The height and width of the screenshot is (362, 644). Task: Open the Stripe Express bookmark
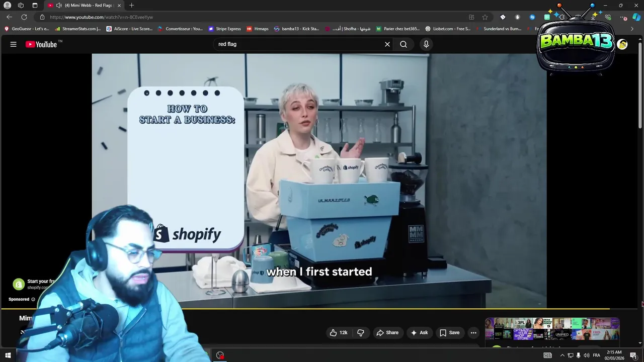[x=225, y=29]
